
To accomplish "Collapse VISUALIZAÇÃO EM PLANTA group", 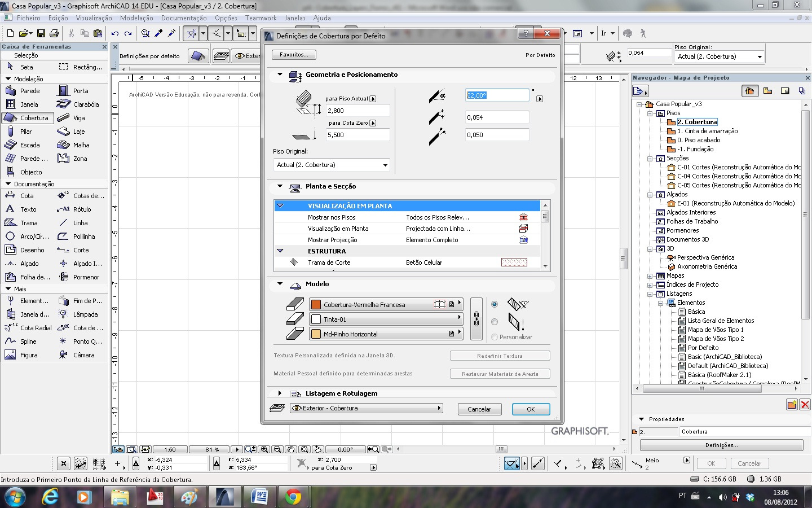I will point(280,206).
